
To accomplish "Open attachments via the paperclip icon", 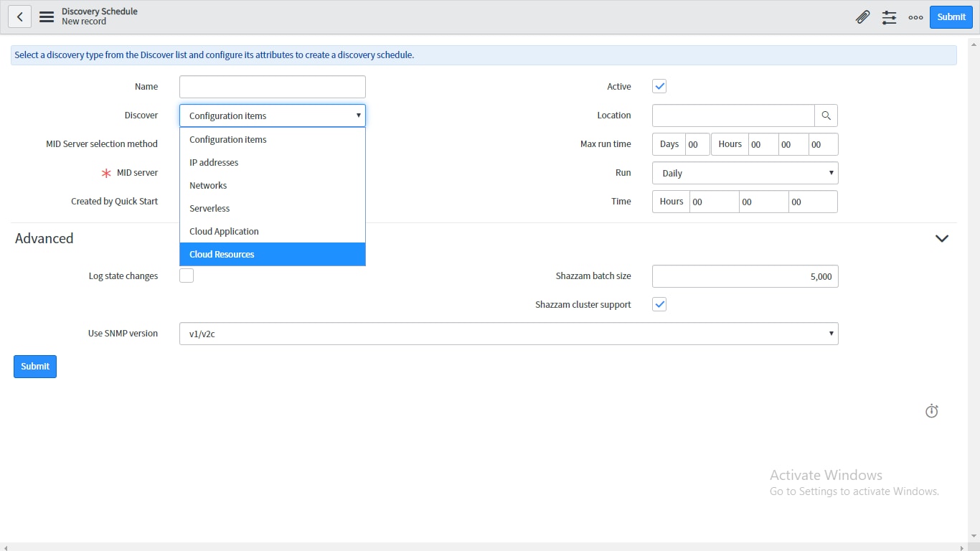I will (x=863, y=17).
